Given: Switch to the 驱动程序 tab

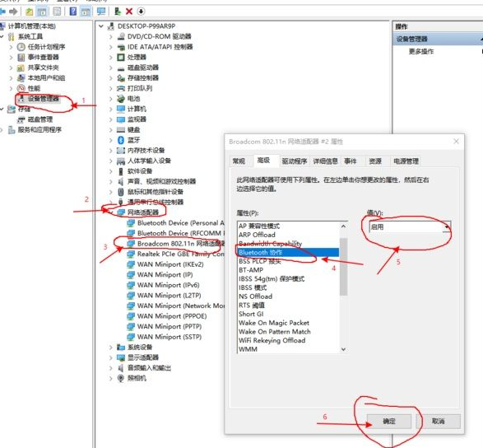Looking at the screenshot, I should 295,161.
